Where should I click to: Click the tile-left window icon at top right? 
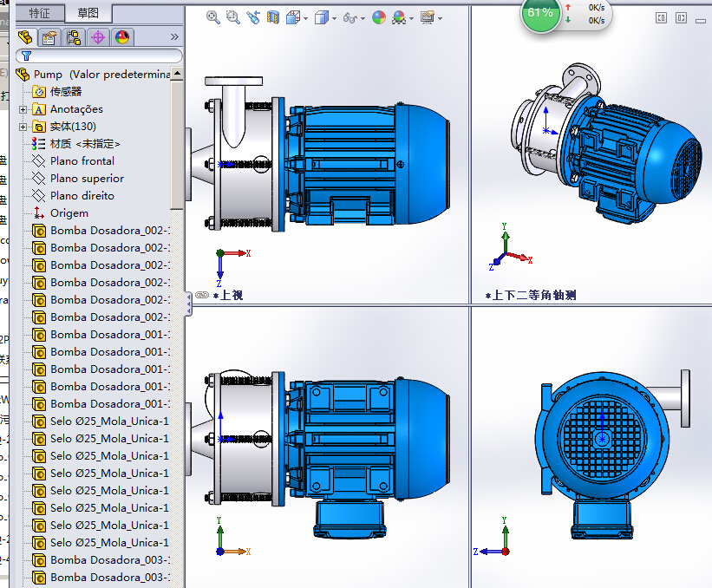point(661,17)
